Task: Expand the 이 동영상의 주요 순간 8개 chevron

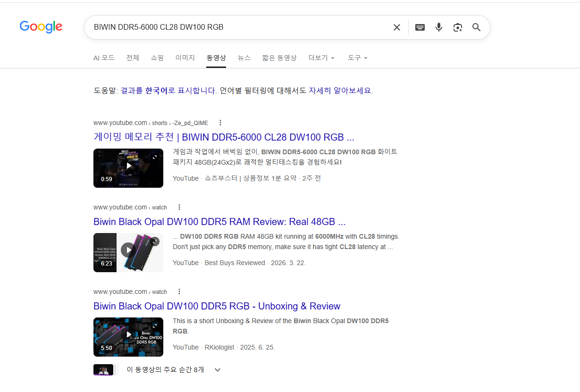Action: pyautogui.click(x=218, y=370)
